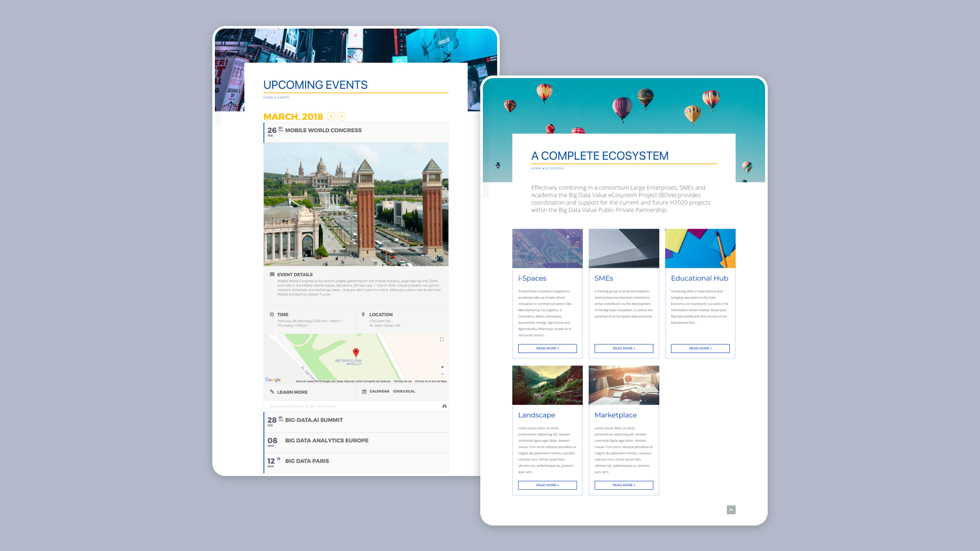980x551 pixels.
Task: Open the Home breadcrumb on Events page
Action: pos(268,97)
